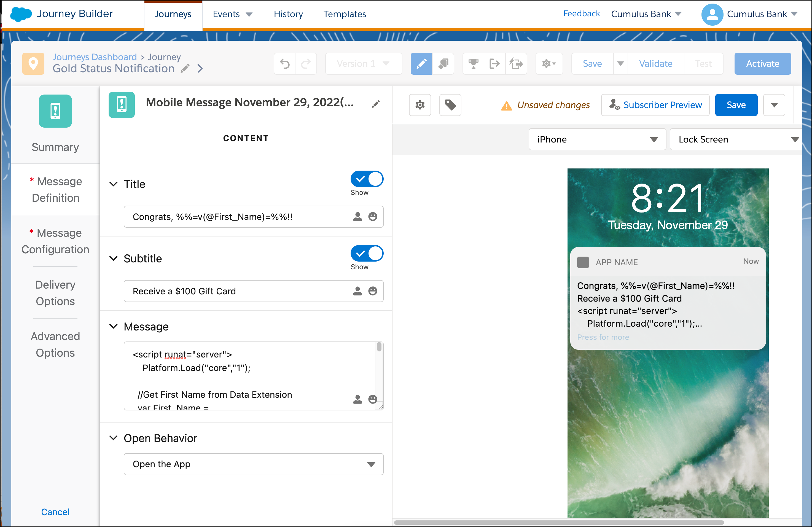This screenshot has width=812, height=527.
Task: Click the journey toolbar Save button
Action: tap(592, 63)
